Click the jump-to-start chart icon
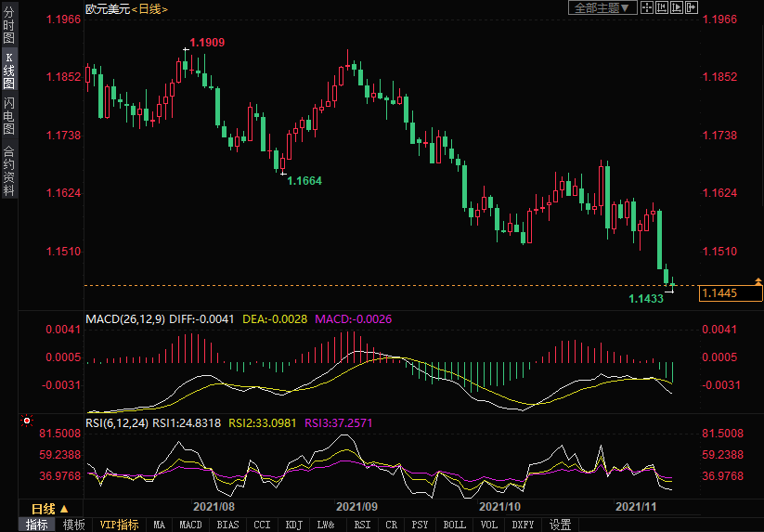 click(662, 7)
